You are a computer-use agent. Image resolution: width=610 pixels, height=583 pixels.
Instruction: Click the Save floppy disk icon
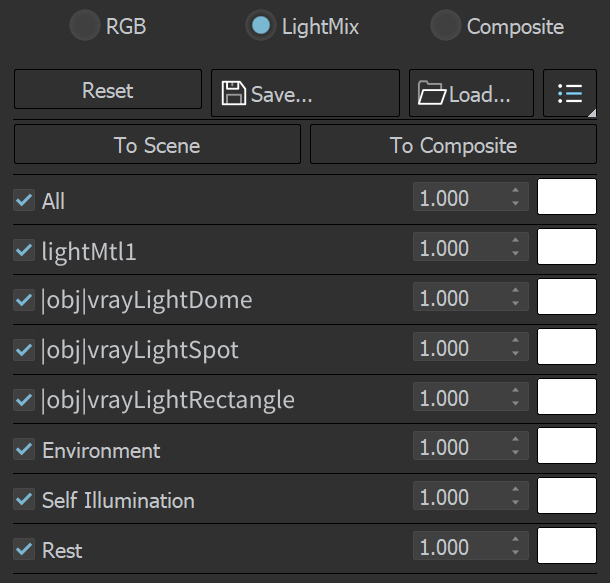(233, 93)
